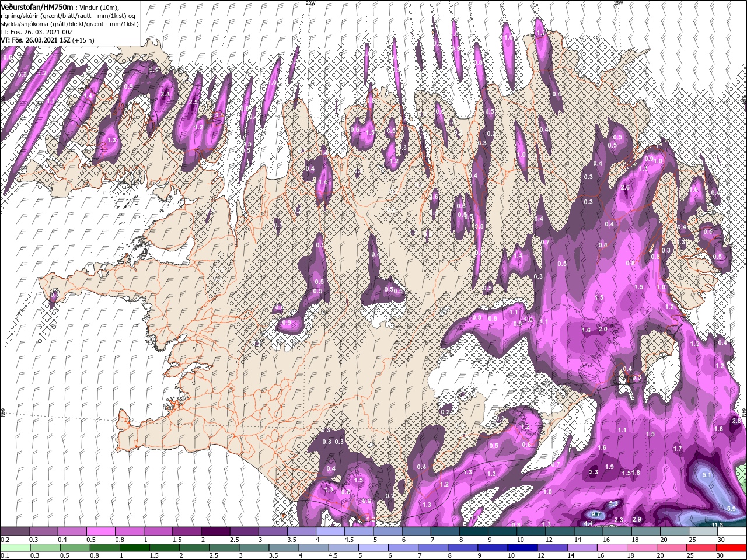Click the '2.8' value at the right edge
Screen dimensions: 747x560
[736, 421]
